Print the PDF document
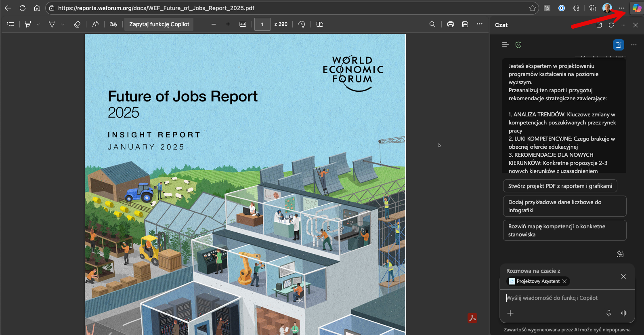This screenshot has width=644, height=335. [x=451, y=24]
